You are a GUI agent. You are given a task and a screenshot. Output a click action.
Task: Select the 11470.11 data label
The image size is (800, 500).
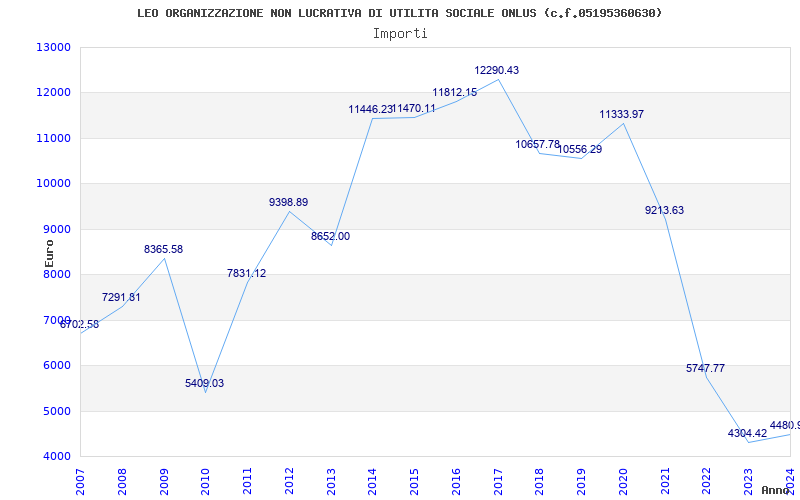click(414, 109)
